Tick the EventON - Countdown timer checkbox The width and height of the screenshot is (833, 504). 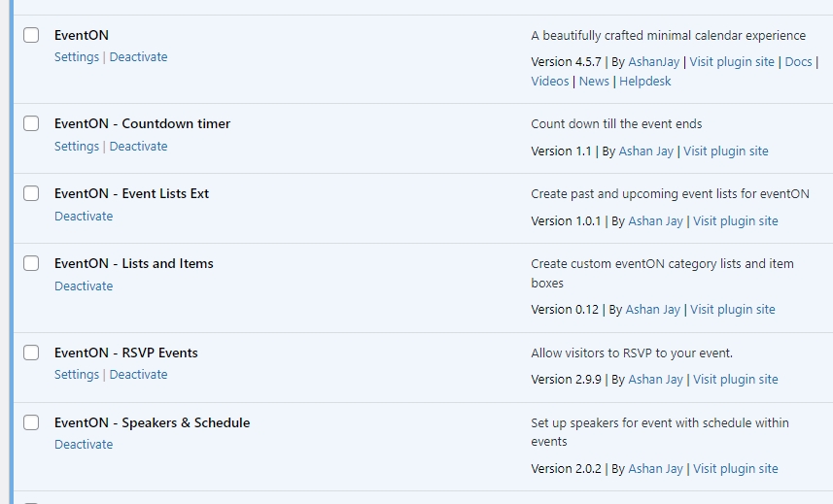coord(31,123)
